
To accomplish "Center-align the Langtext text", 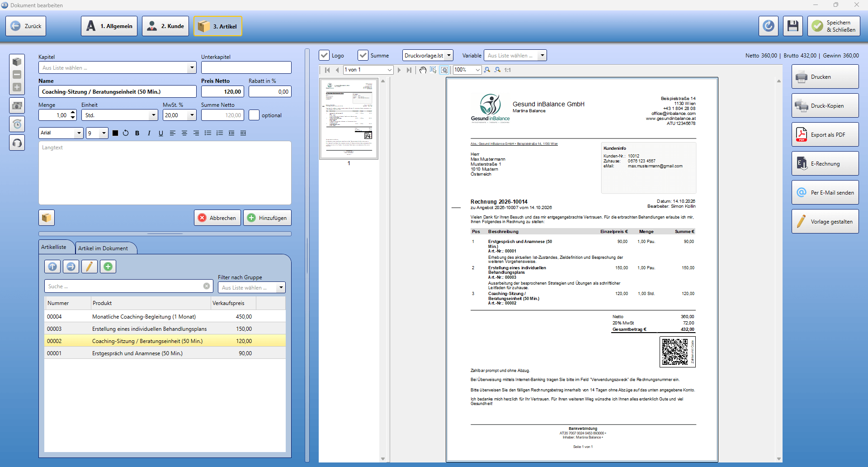I will 184,133.
